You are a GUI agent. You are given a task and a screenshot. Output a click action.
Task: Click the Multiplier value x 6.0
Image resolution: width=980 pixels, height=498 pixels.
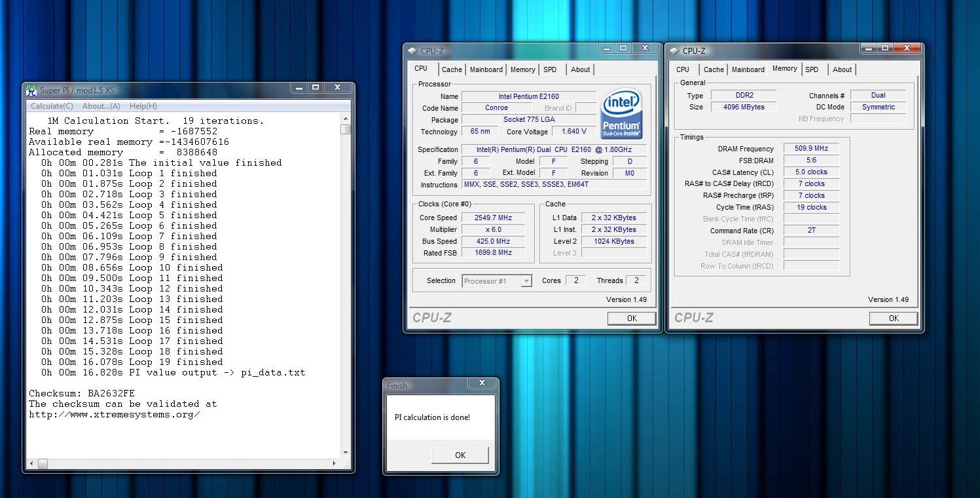tap(494, 229)
